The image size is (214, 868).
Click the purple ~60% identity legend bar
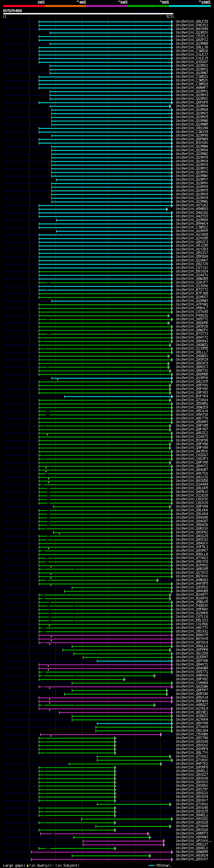pyautogui.click(x=107, y=6)
